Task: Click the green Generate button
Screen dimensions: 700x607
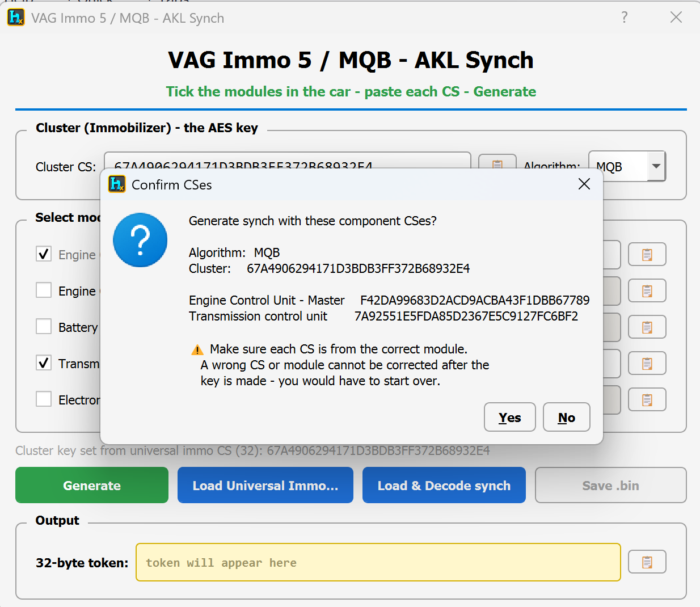Action: 92,485
